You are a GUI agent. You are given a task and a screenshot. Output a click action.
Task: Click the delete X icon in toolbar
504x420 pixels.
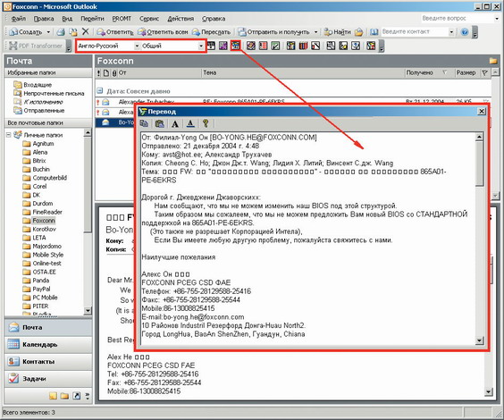[x=85, y=31]
